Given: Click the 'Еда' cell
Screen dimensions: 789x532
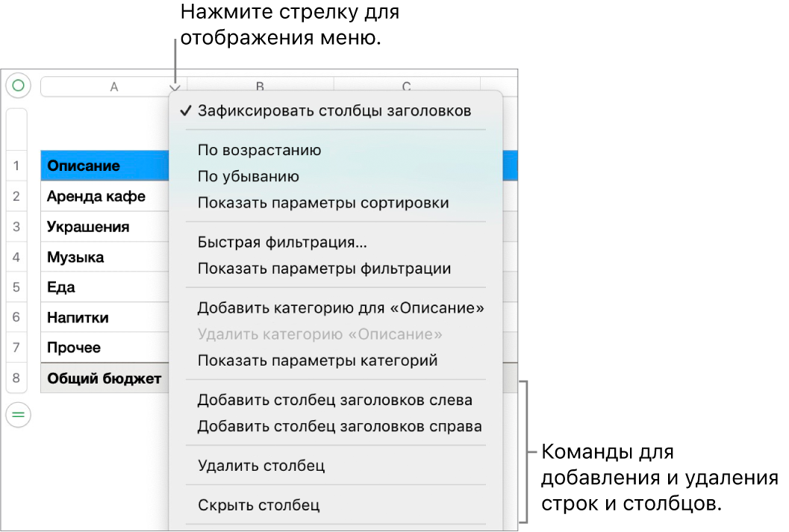Looking at the screenshot, I should point(105,287).
